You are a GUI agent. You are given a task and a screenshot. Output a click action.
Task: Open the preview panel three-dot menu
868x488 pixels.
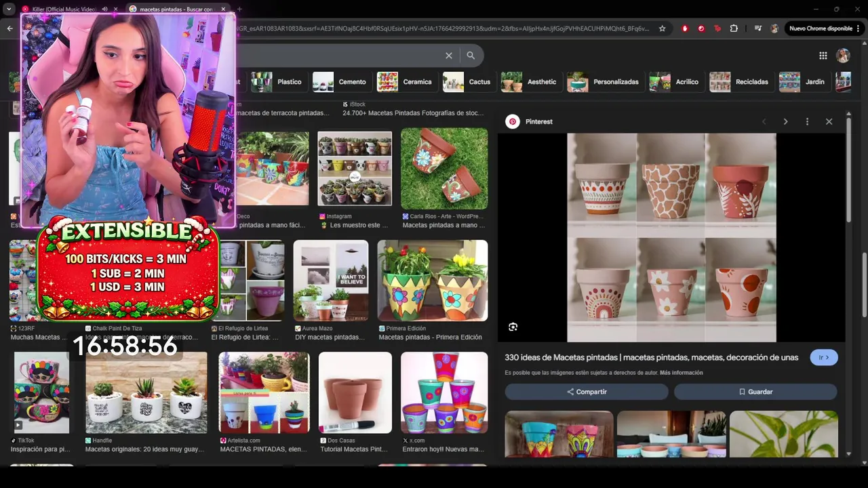(807, 121)
